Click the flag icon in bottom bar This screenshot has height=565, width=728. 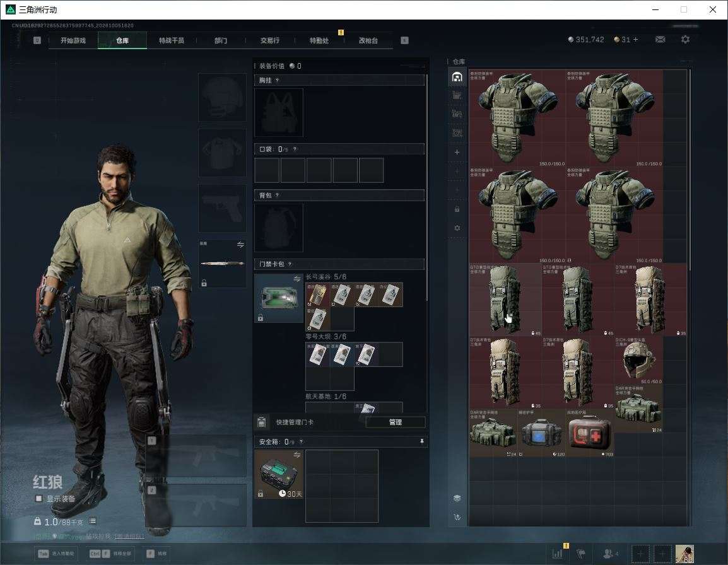point(581,553)
